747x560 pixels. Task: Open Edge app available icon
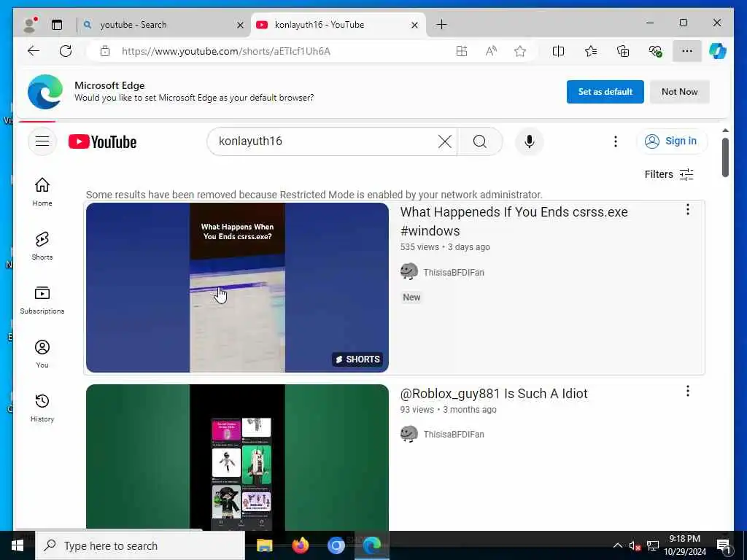pos(462,51)
